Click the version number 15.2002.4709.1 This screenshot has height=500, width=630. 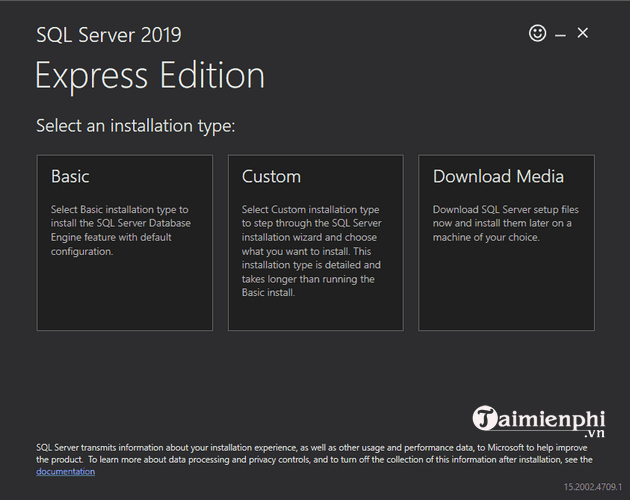[593, 487]
